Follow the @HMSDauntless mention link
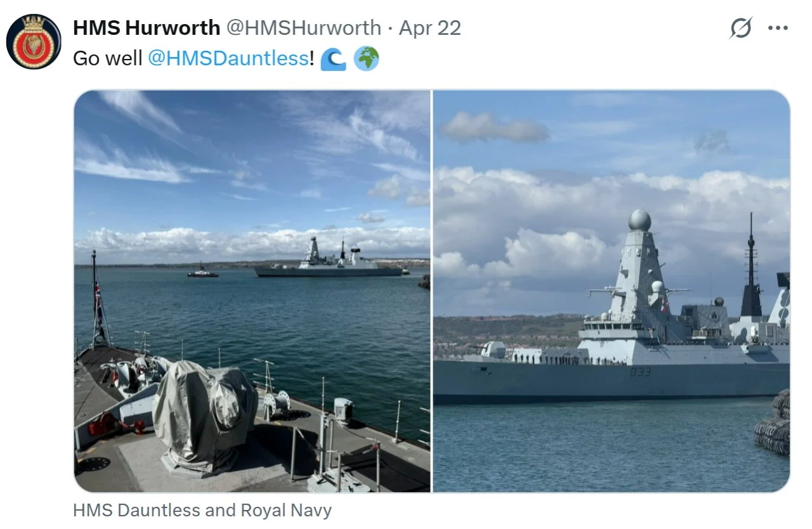 228,58
